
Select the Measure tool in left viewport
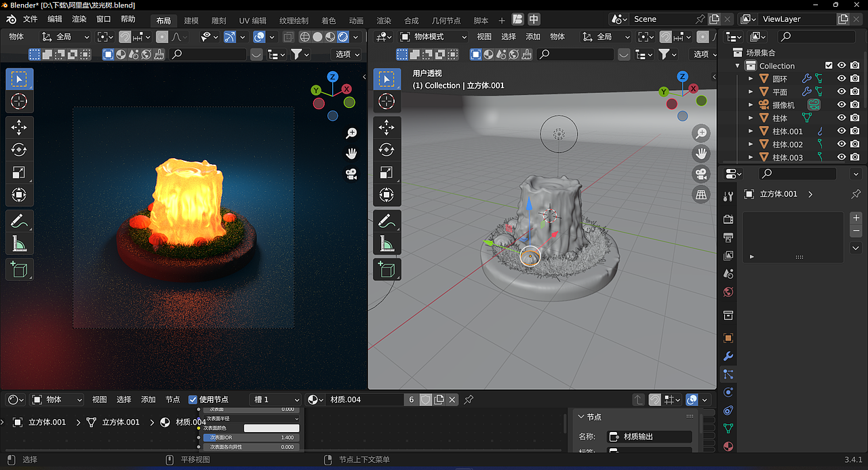click(x=19, y=243)
